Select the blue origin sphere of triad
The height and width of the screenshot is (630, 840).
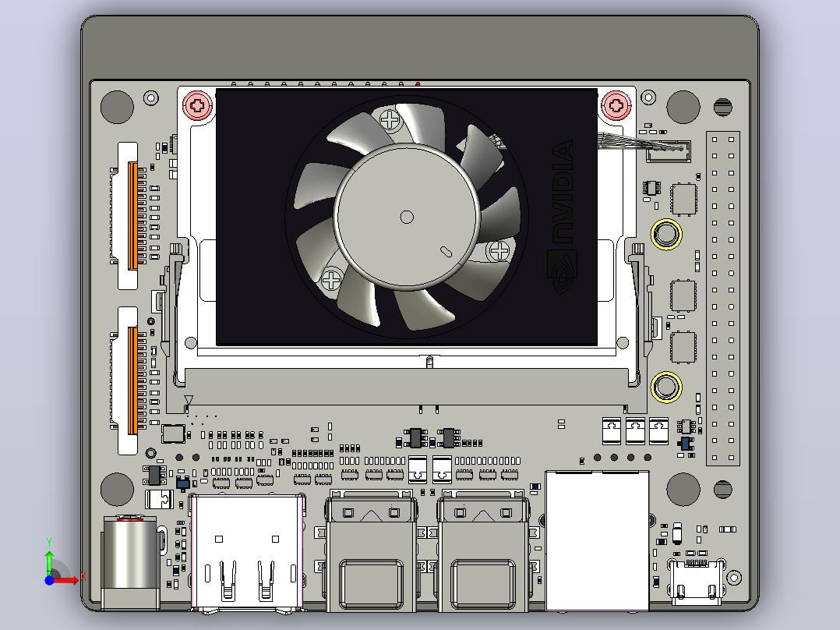click(x=49, y=580)
